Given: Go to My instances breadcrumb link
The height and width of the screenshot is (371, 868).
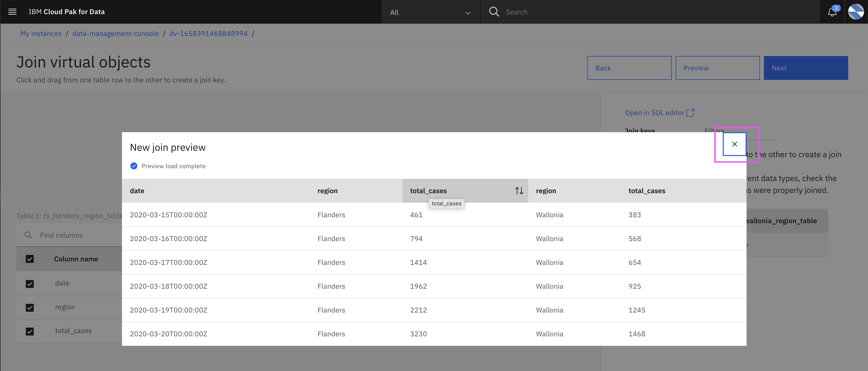Looking at the screenshot, I should [41, 34].
